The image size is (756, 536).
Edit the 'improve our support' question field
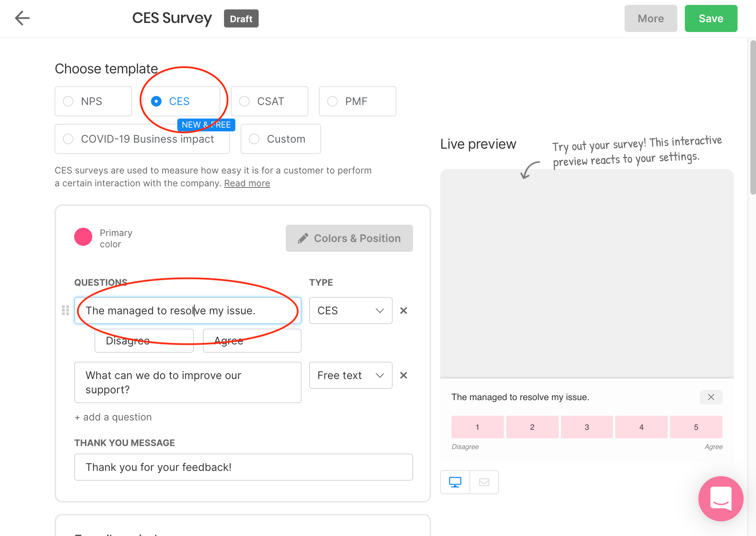[188, 382]
